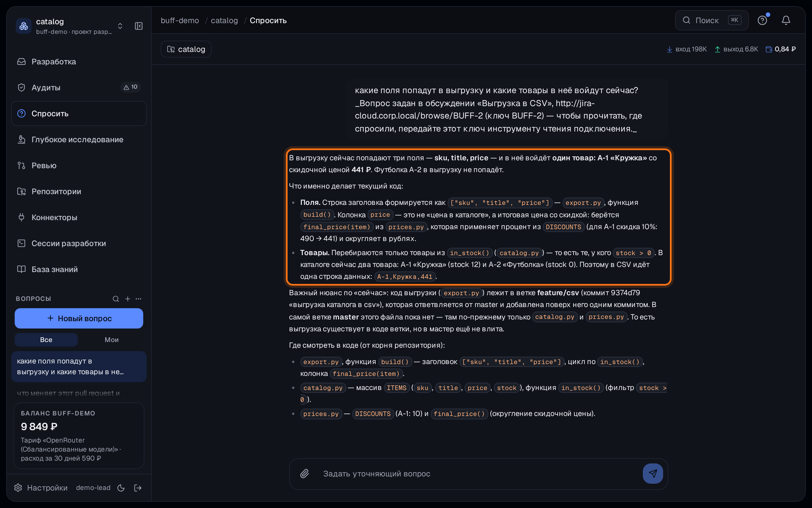Viewport: 812px width, 508px height.
Task: Click the выход 6.8K token counter
Action: [736, 49]
